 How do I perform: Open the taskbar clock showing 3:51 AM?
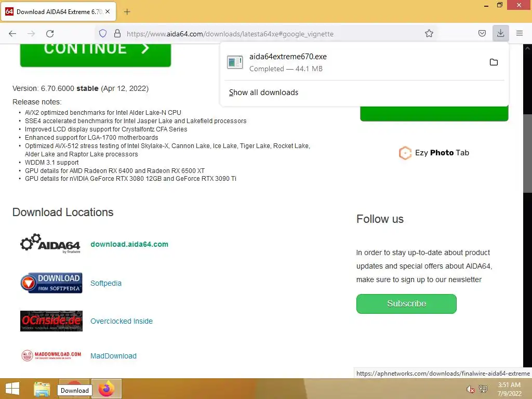tap(509, 389)
